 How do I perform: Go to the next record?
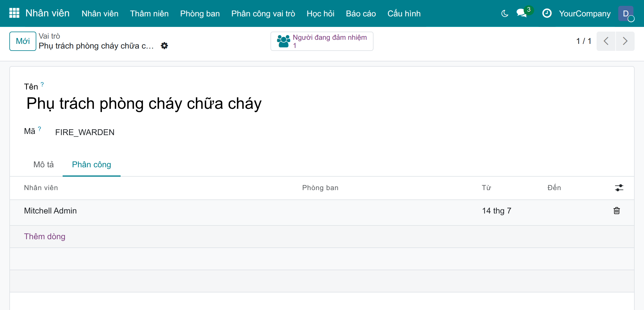click(x=625, y=41)
